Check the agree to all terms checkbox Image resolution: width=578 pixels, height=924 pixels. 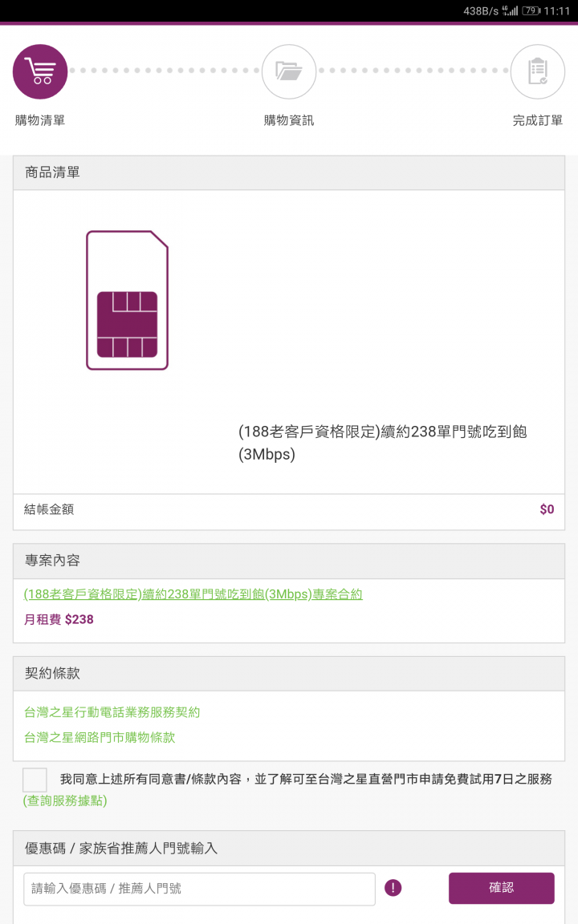click(35, 780)
